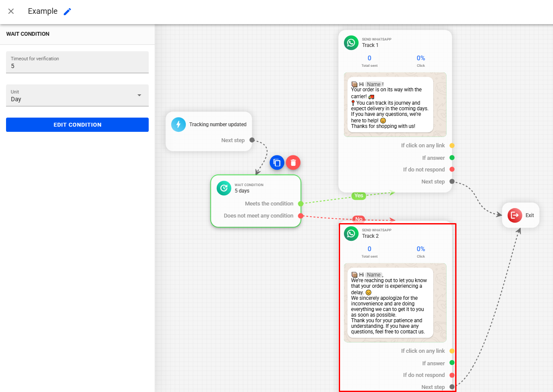The height and width of the screenshot is (392, 553).
Task: Click the Timeout for verification field
Action: coord(77,62)
